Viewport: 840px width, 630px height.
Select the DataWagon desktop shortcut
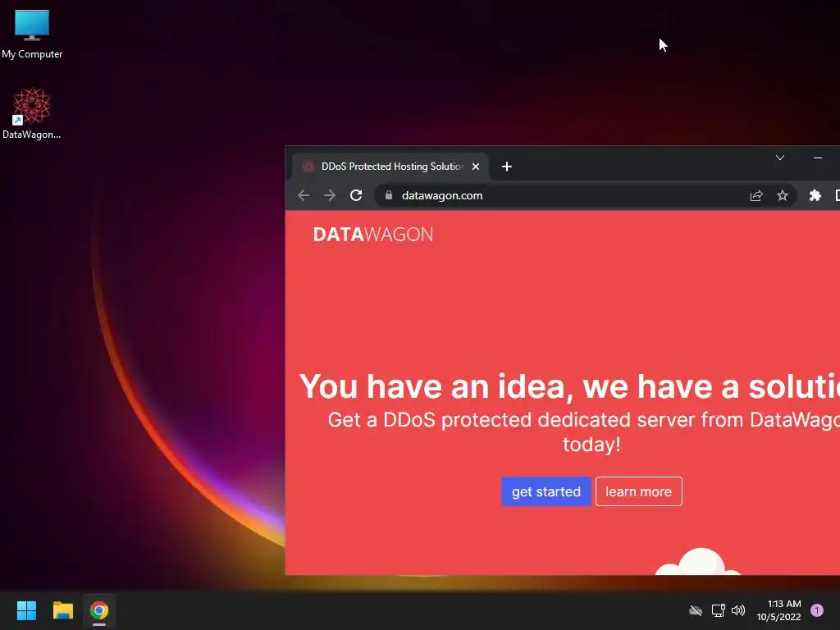tap(32, 113)
